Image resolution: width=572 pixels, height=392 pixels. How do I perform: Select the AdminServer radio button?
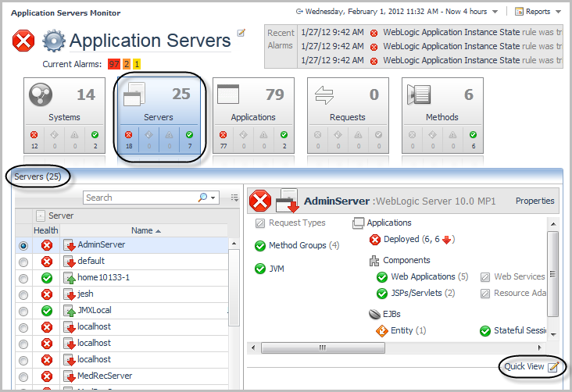(23, 246)
